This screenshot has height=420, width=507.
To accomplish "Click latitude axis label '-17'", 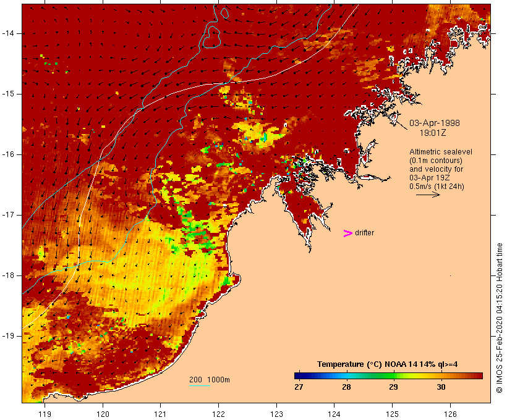I will click(8, 215).
